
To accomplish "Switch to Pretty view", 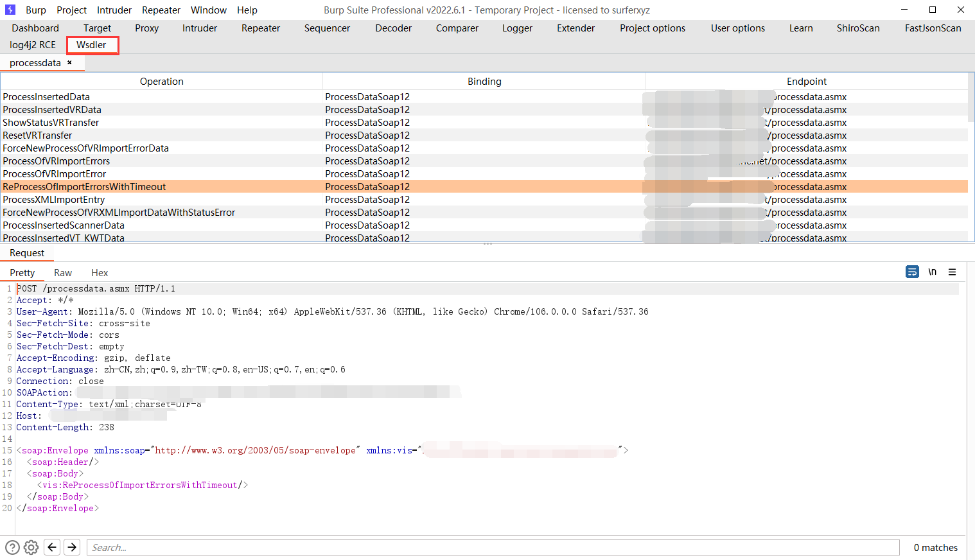I will (x=22, y=272).
